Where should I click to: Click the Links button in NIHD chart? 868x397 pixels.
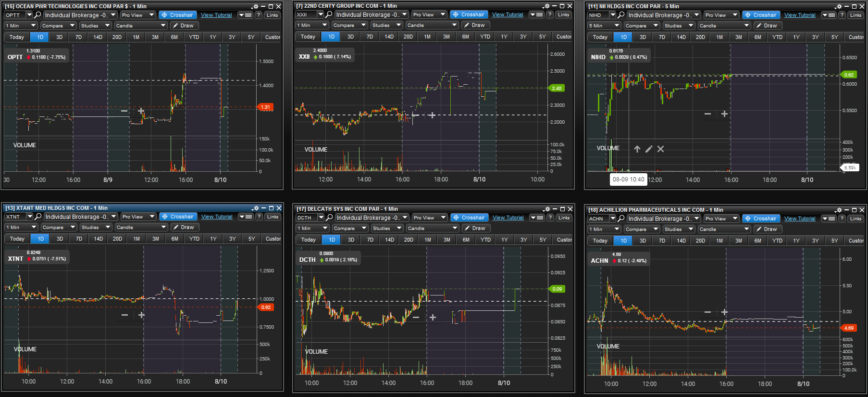click(x=855, y=15)
